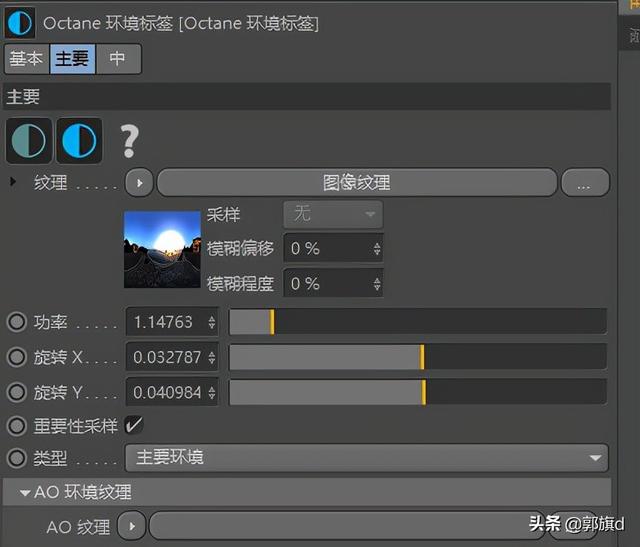This screenshot has width=640, height=547.
Task: Click the 模糊偏移 stepper arrows
Action: click(x=377, y=248)
